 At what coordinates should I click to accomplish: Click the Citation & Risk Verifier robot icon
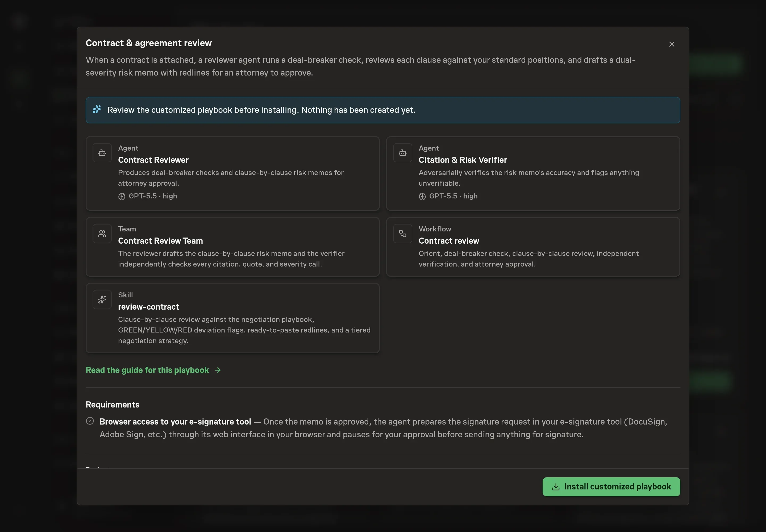[402, 153]
